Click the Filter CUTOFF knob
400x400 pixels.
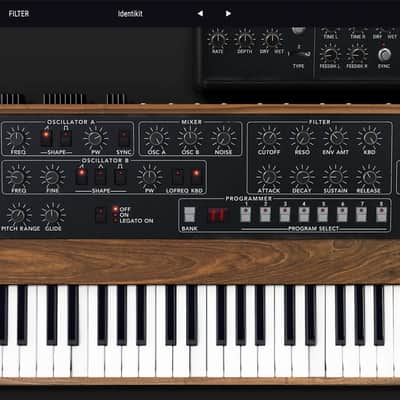coord(269,138)
